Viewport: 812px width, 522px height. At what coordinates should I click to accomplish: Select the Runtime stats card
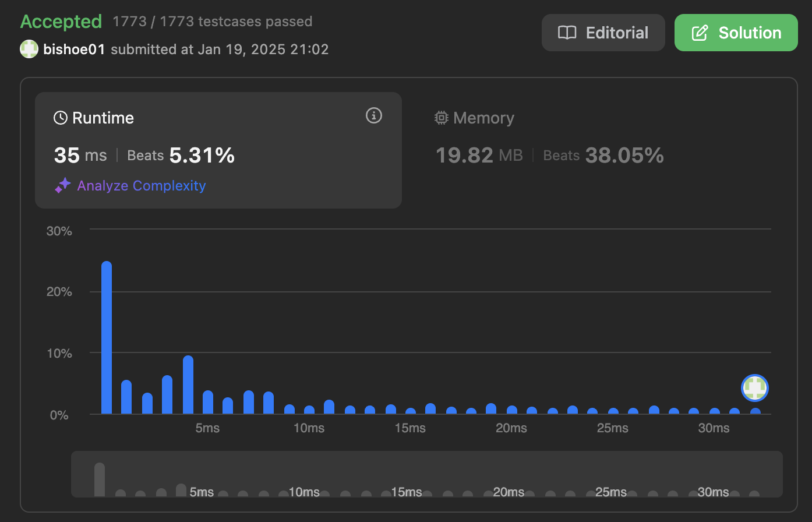218,150
